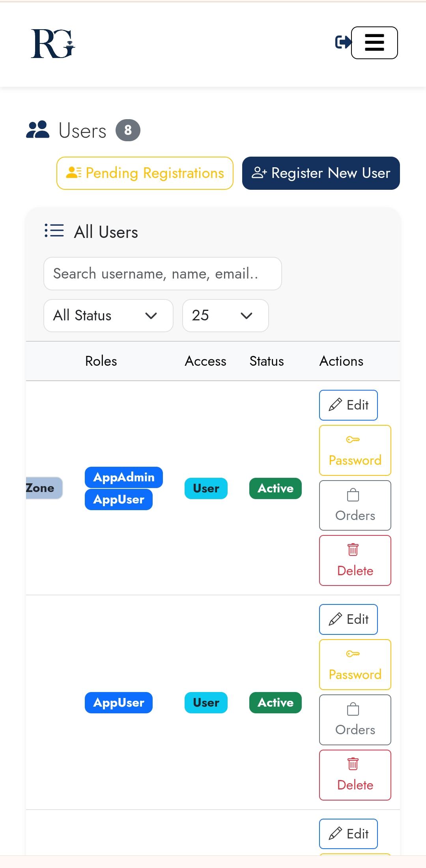Screen dimensions: 426x868
Task: Reset password for the first user
Action: tap(355, 451)
